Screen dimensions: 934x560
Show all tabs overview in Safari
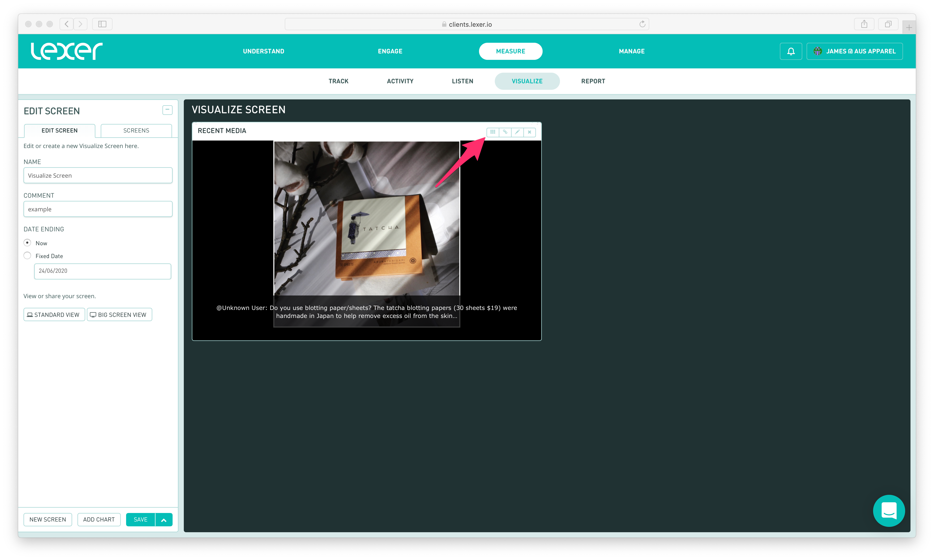coord(888,24)
